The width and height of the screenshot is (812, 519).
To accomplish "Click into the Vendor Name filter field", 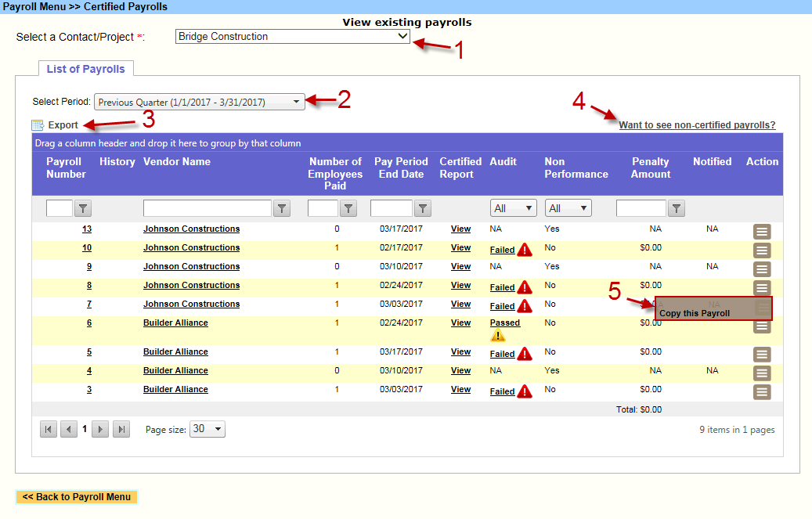I will coord(208,208).
